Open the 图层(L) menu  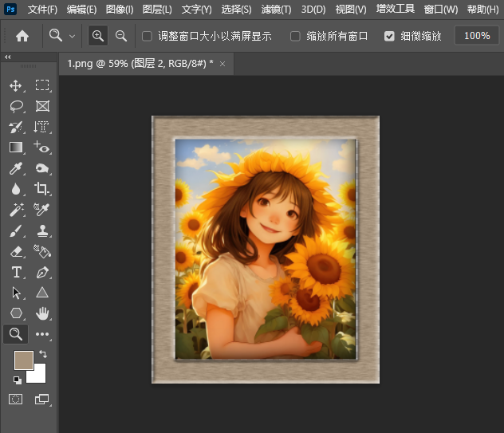click(157, 10)
